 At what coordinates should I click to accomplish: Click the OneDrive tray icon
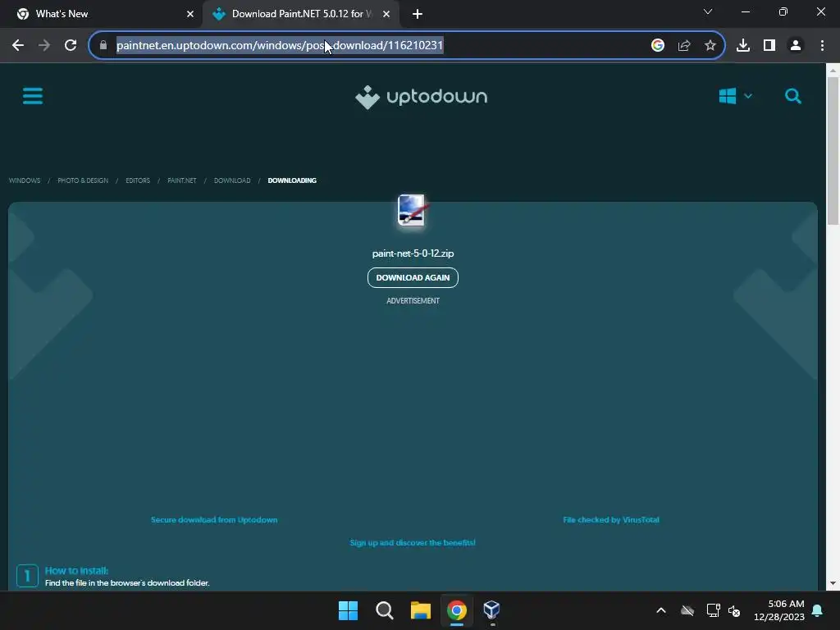coord(687,610)
